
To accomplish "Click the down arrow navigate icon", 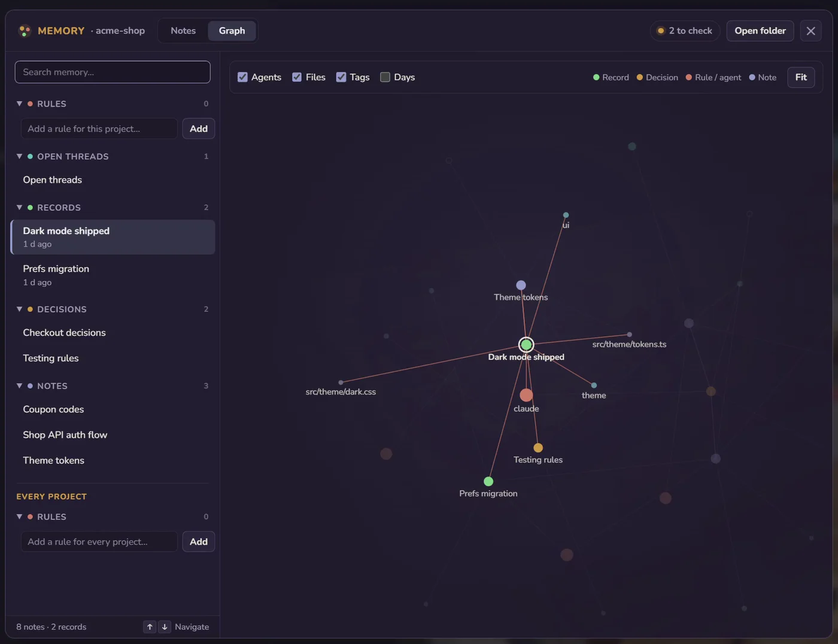I will [165, 627].
